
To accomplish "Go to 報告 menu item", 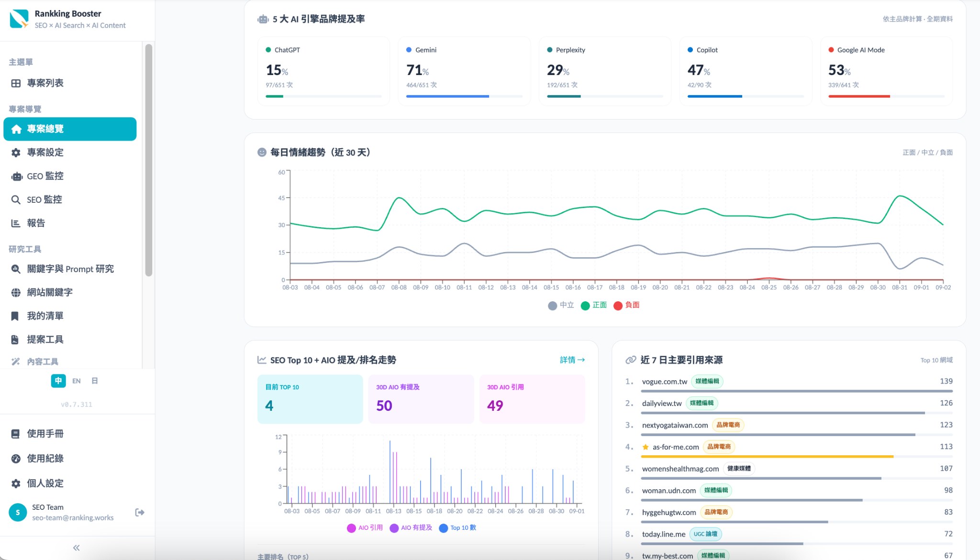I will point(70,223).
